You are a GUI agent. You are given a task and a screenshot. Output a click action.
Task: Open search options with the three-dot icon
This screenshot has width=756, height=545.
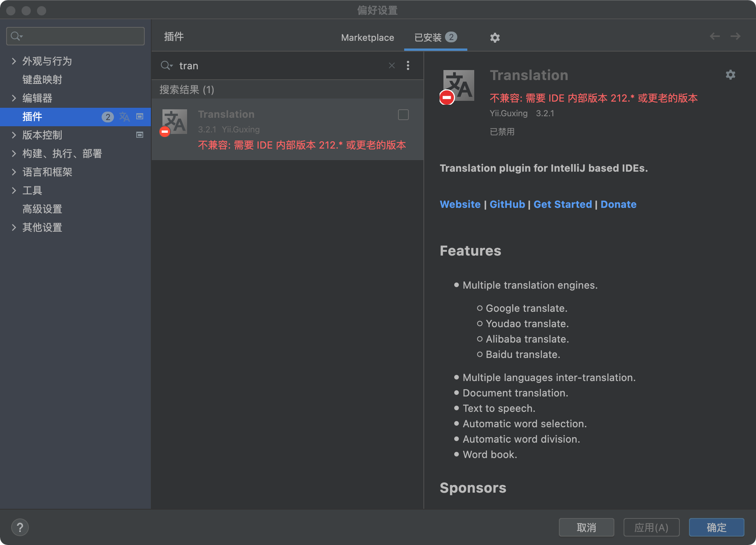point(408,65)
